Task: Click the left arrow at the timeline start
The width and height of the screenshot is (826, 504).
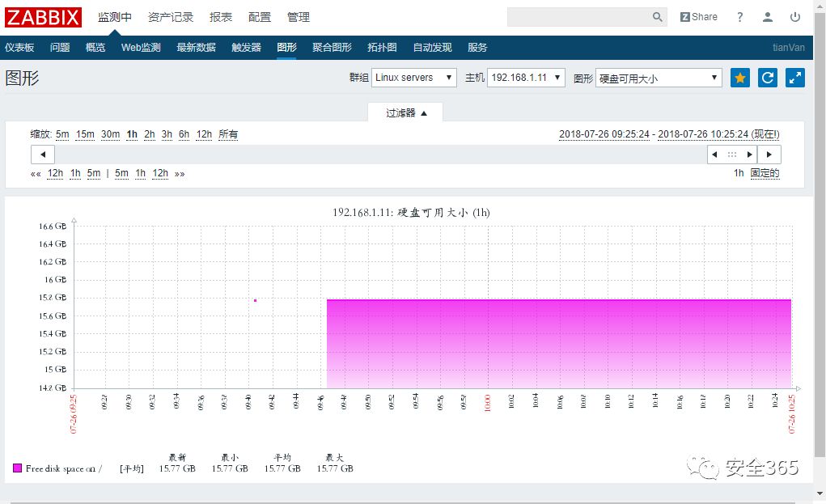Action: pyautogui.click(x=43, y=155)
